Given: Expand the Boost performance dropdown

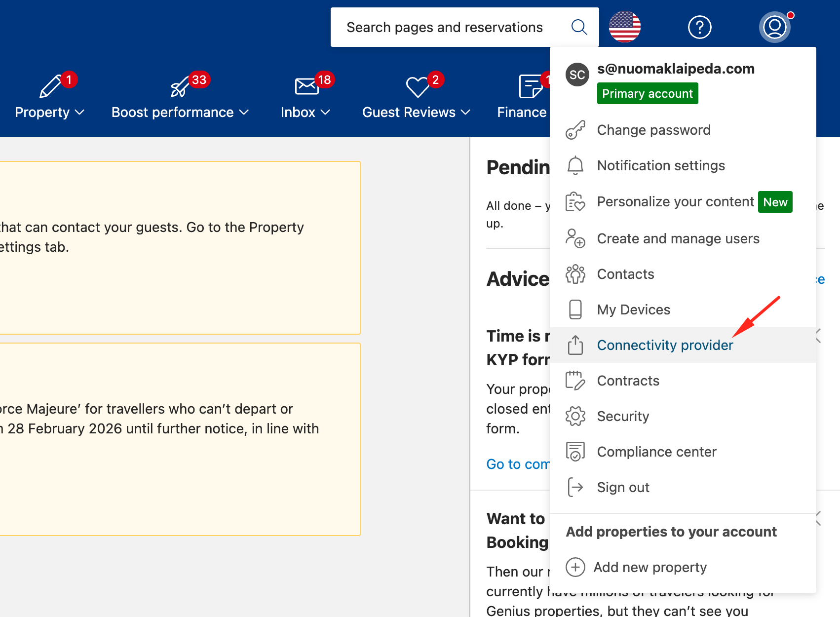Looking at the screenshot, I should coord(180,113).
